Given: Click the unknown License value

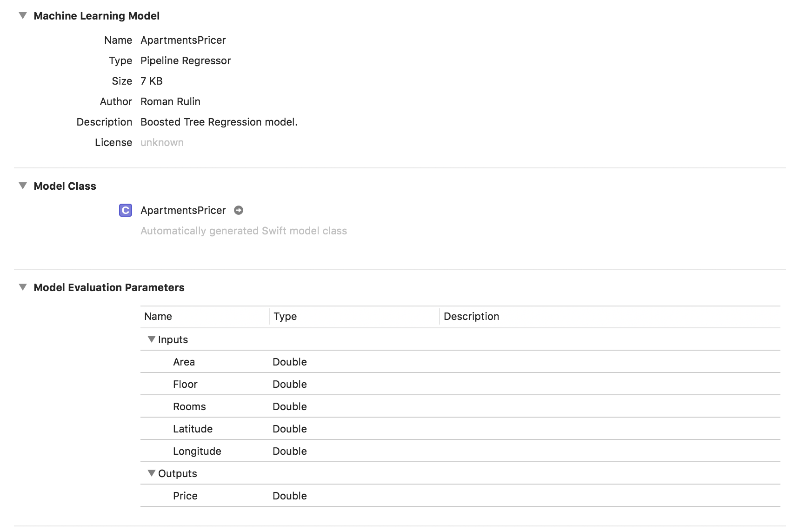Looking at the screenshot, I should [162, 143].
